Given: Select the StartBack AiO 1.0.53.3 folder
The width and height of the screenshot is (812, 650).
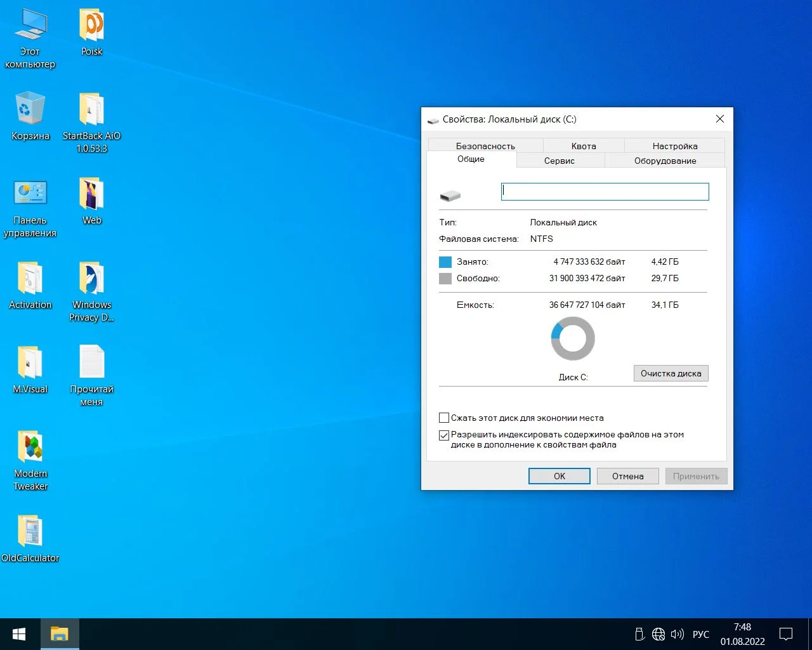Looking at the screenshot, I should coord(91,123).
